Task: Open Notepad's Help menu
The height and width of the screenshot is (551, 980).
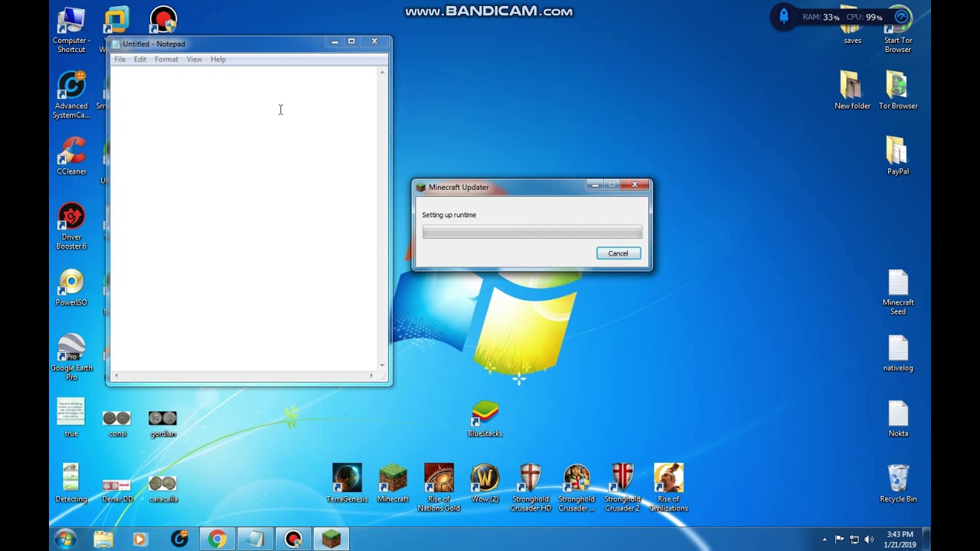Action: pos(218,59)
